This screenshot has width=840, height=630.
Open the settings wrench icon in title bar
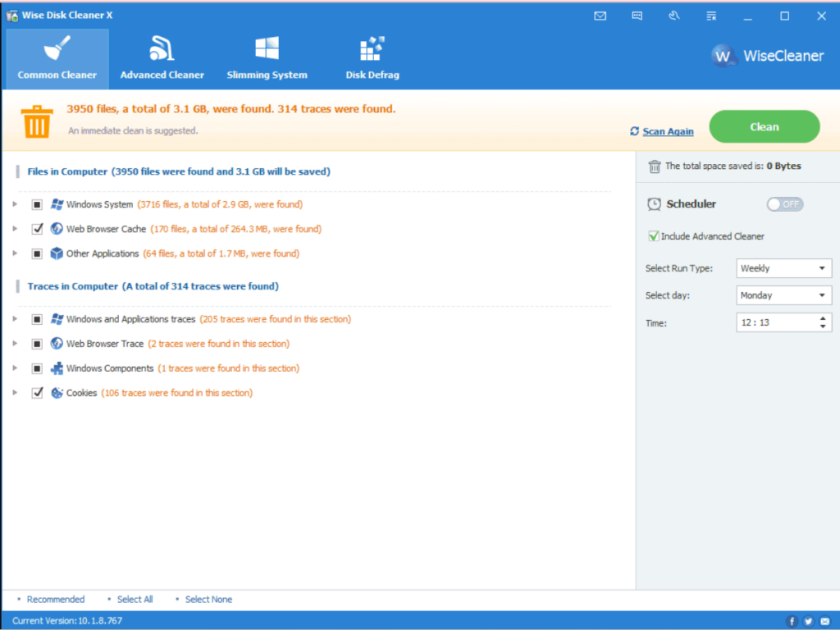tap(674, 15)
